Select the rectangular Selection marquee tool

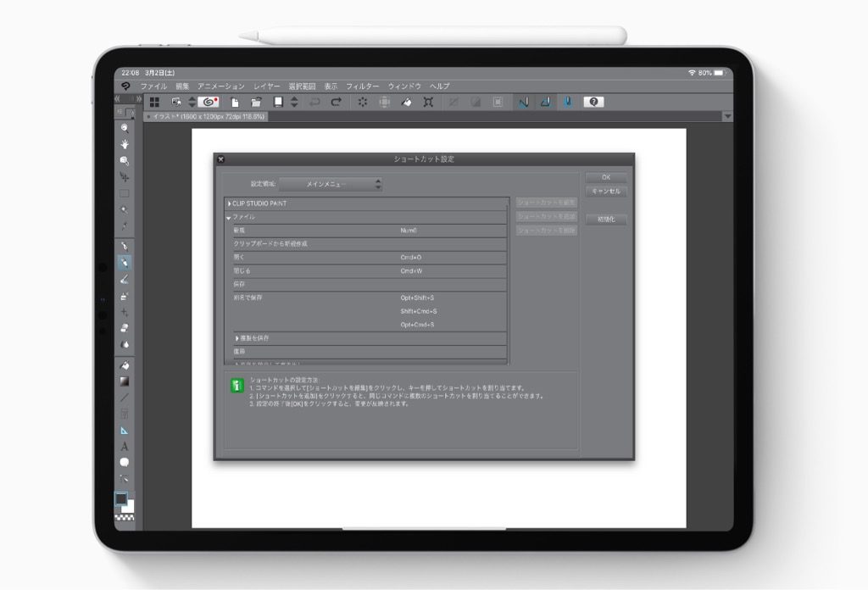[125, 194]
